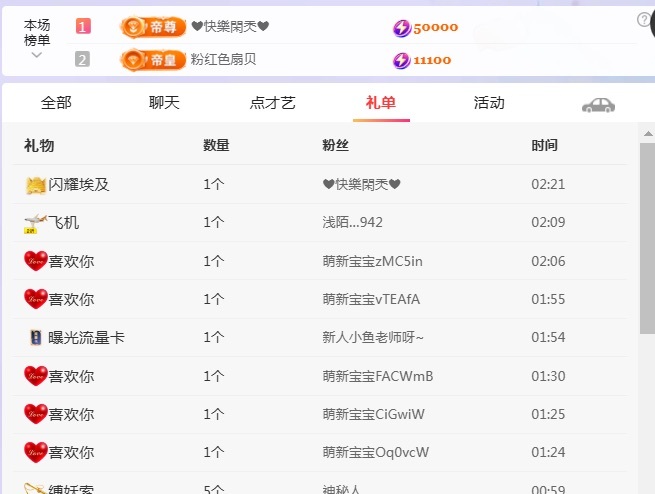Click the rank 2 badge

click(82, 59)
